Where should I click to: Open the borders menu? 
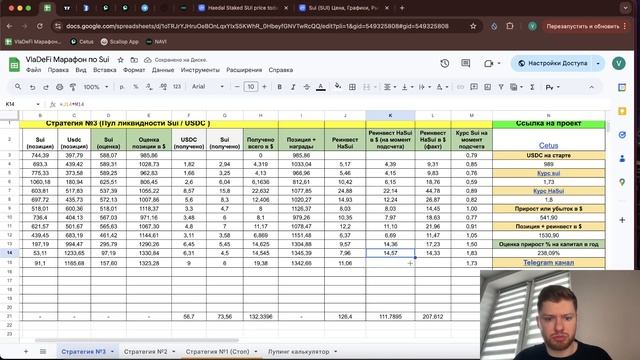tap(352, 87)
